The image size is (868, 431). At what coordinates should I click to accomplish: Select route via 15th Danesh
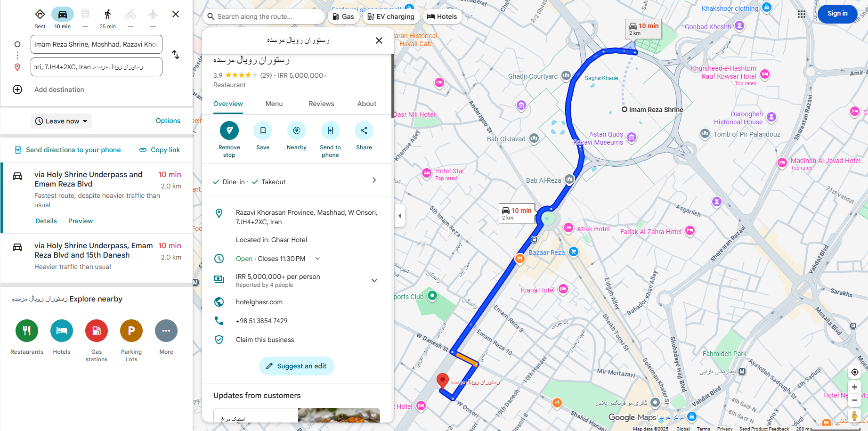pos(97,256)
